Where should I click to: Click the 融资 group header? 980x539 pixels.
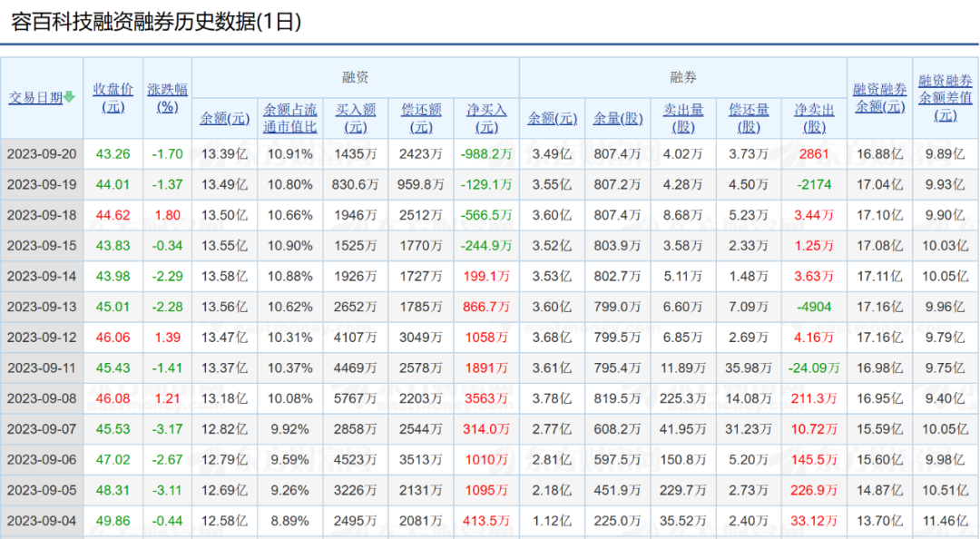click(356, 77)
